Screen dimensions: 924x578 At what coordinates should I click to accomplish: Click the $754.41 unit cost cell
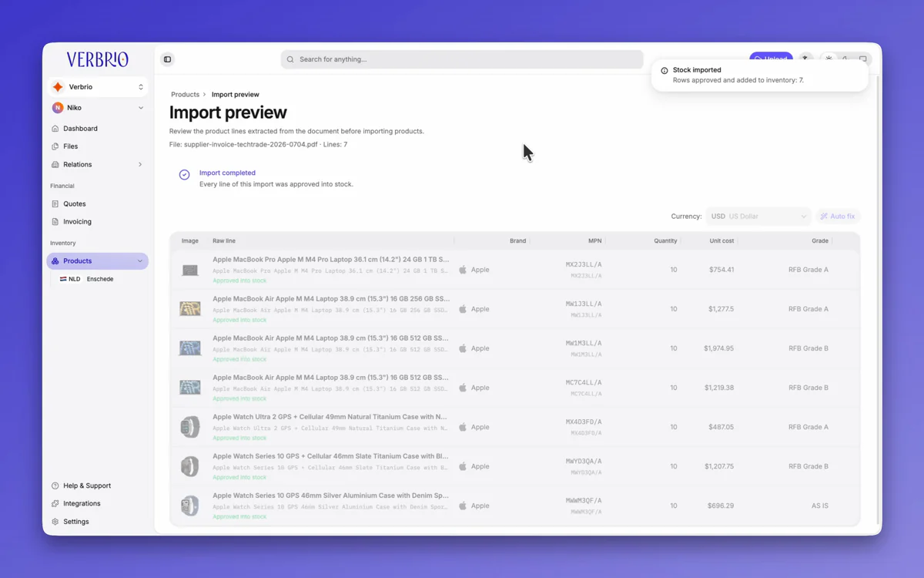pos(721,270)
